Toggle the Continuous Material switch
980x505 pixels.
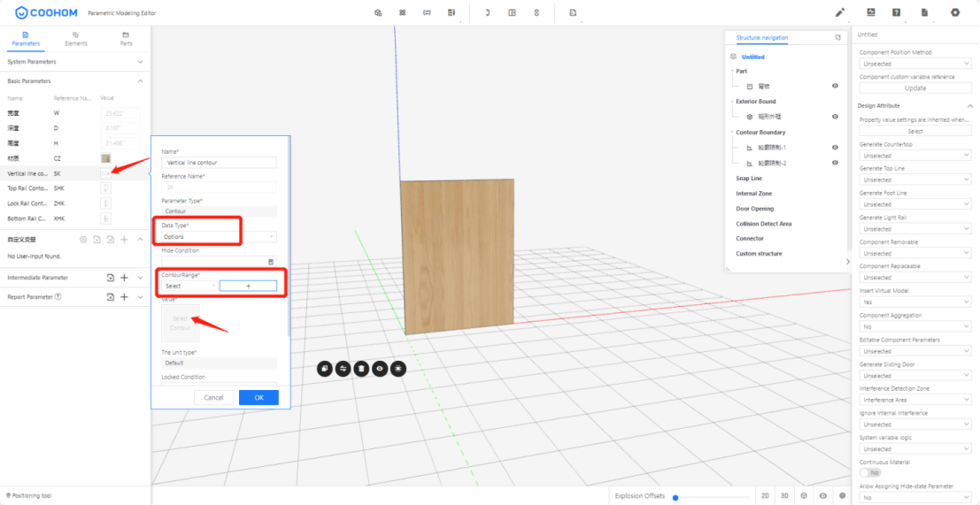tap(870, 473)
